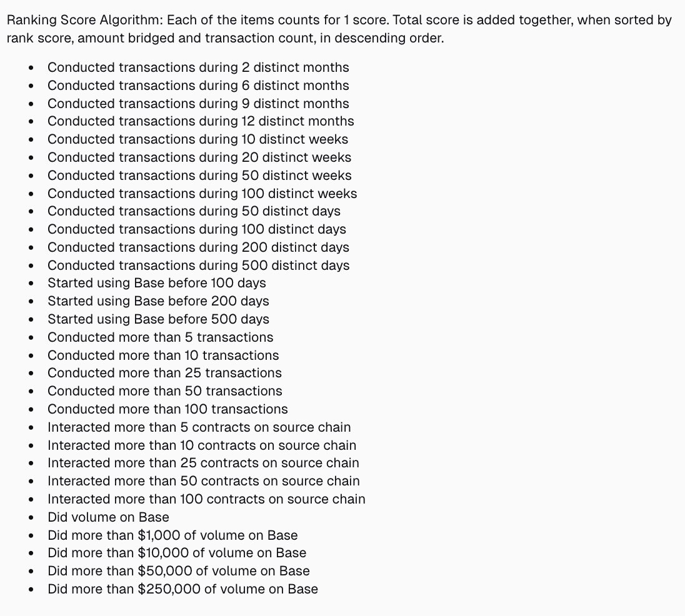Click "Conducted transactions during 50 distinct days"
This screenshot has height=616, width=685.
[194, 211]
